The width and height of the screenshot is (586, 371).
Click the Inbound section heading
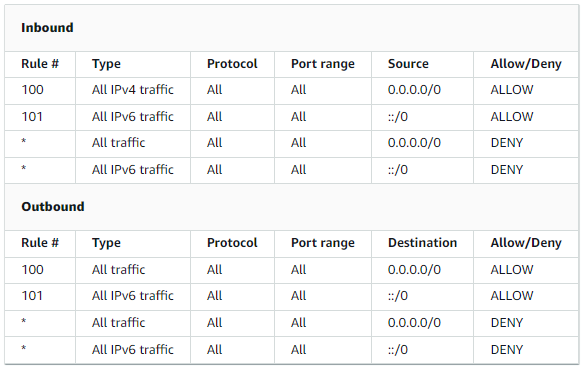click(47, 28)
